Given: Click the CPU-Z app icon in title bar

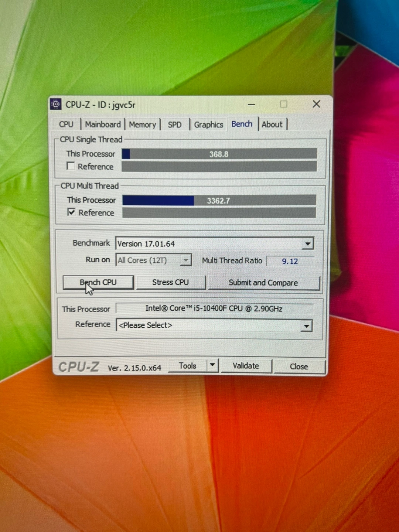Looking at the screenshot, I should [x=55, y=105].
